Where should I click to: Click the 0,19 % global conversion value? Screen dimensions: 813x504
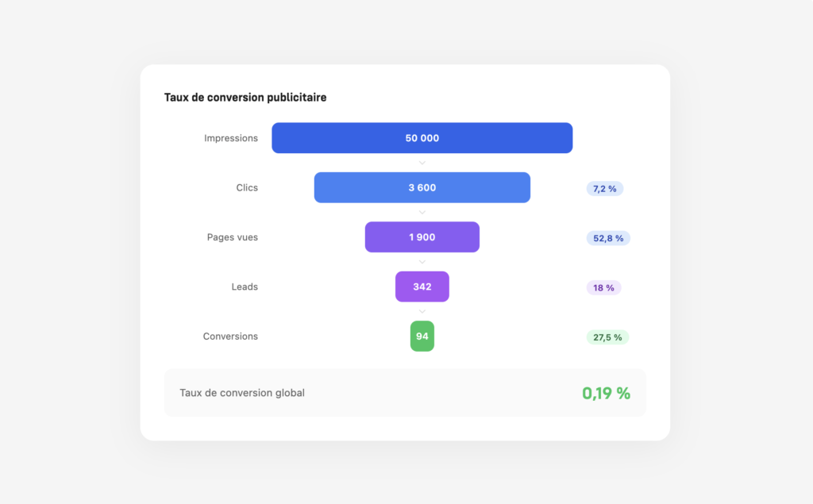pyautogui.click(x=606, y=393)
